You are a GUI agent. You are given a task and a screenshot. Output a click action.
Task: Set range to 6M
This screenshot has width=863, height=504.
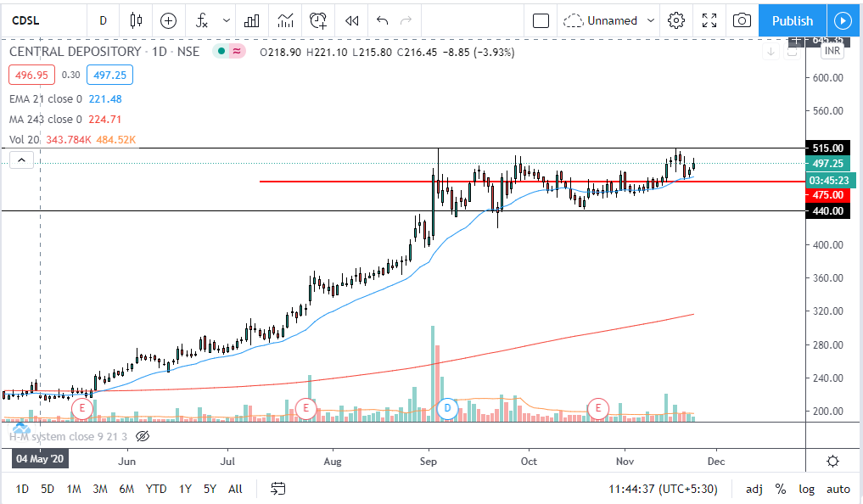pyautogui.click(x=126, y=489)
